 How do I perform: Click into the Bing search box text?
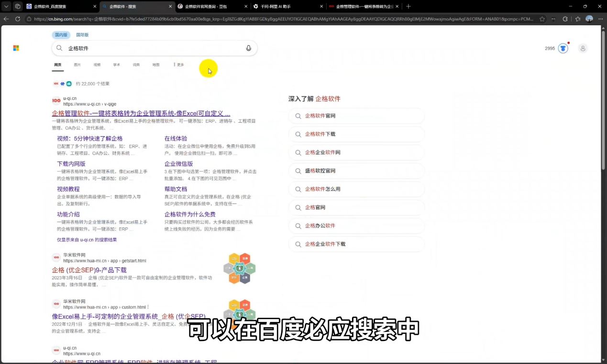tap(155, 48)
